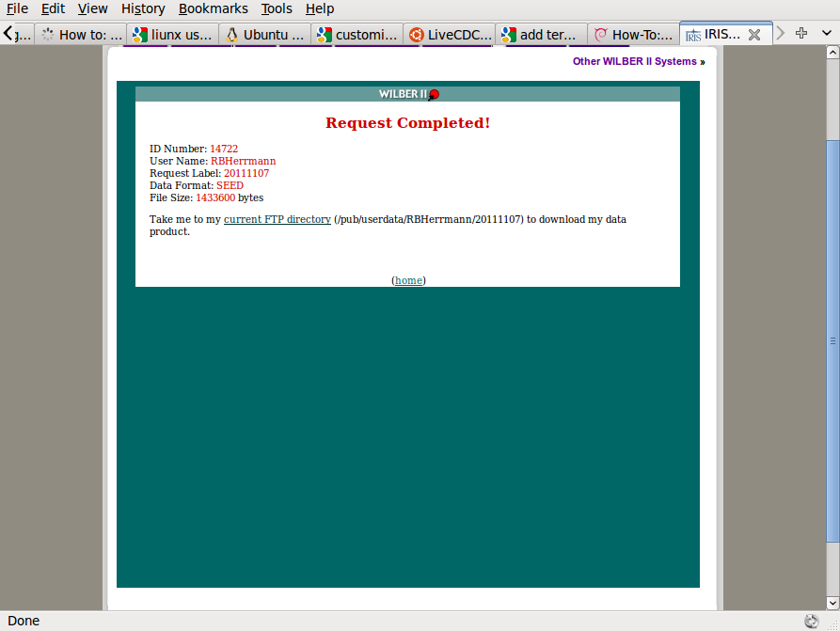Click the ID Number value 14722
The height and width of the screenshot is (631, 840).
pyautogui.click(x=224, y=149)
